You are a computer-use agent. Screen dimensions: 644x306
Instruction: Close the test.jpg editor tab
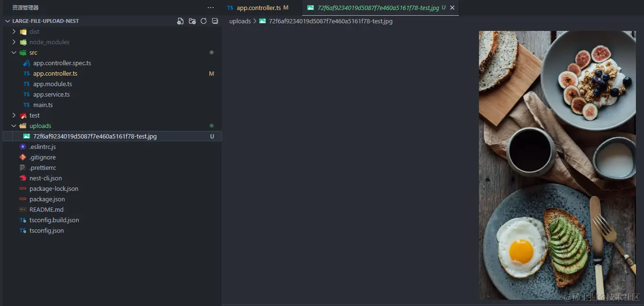click(452, 8)
